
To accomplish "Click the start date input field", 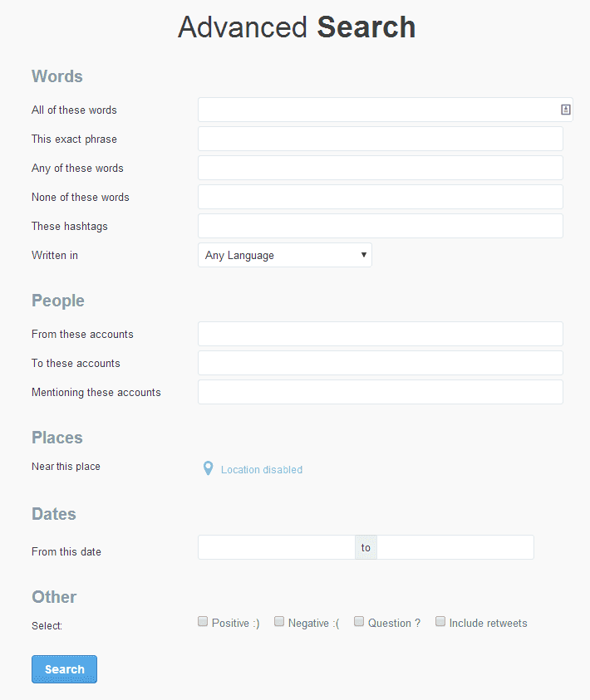I will (x=277, y=547).
